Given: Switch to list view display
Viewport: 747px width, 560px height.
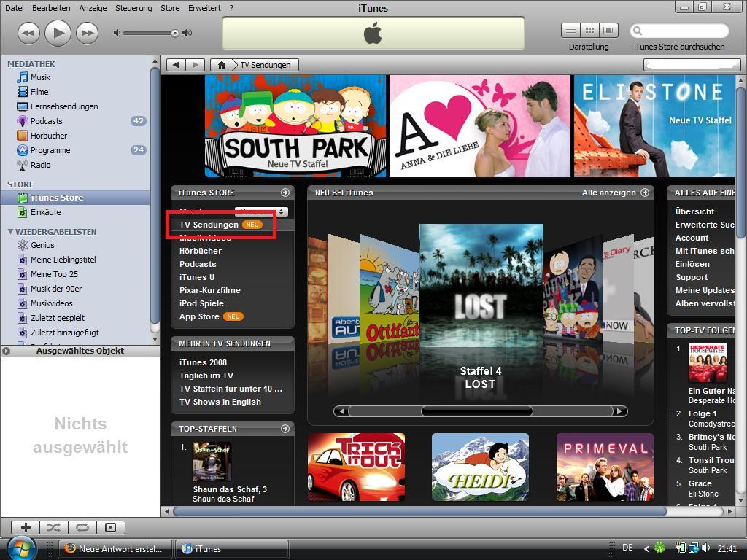Looking at the screenshot, I should pyautogui.click(x=570, y=31).
